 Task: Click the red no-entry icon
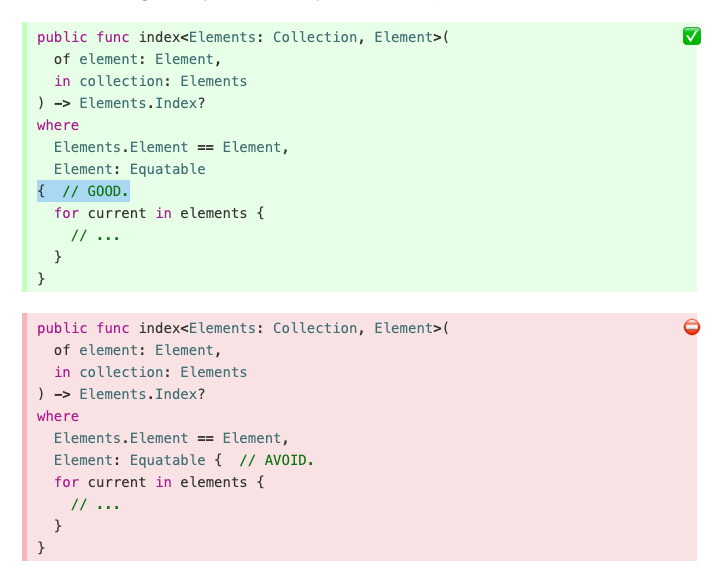point(692,327)
